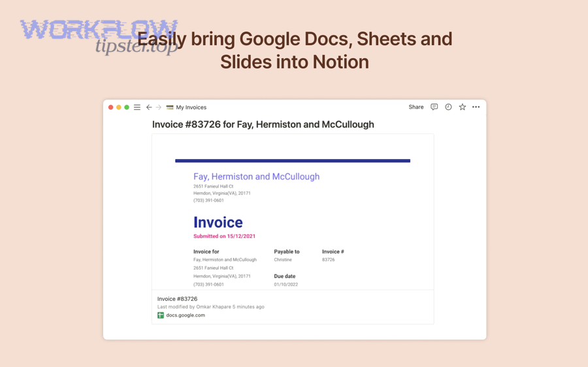This screenshot has height=367, width=588.
Task: Click the My Invoices page icon
Action: click(169, 107)
